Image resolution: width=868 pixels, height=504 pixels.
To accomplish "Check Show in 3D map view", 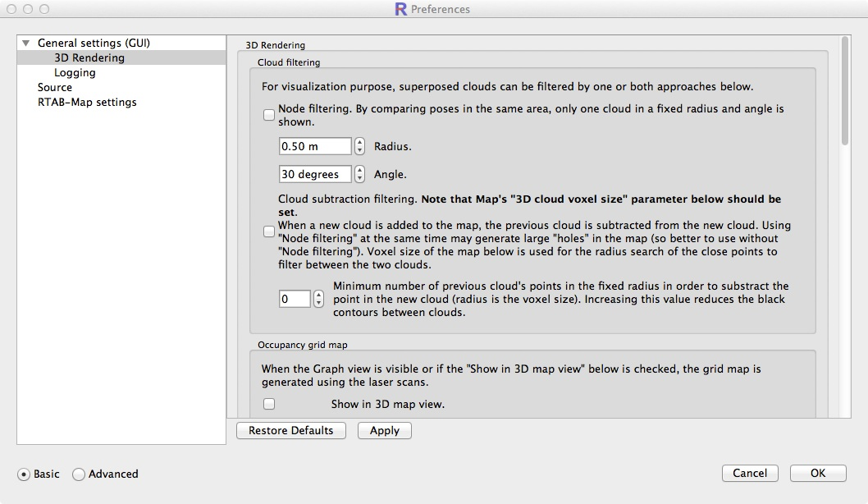I will coord(268,403).
